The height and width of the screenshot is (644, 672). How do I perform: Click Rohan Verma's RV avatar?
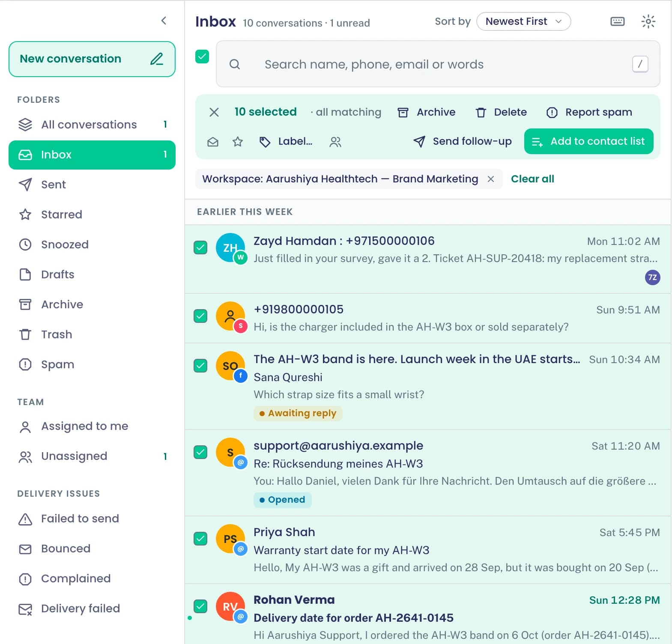(230, 606)
